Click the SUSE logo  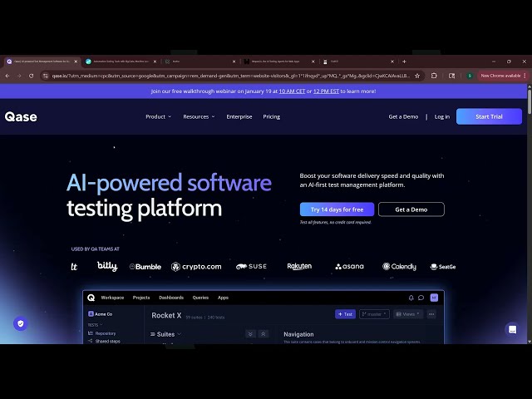click(x=251, y=266)
